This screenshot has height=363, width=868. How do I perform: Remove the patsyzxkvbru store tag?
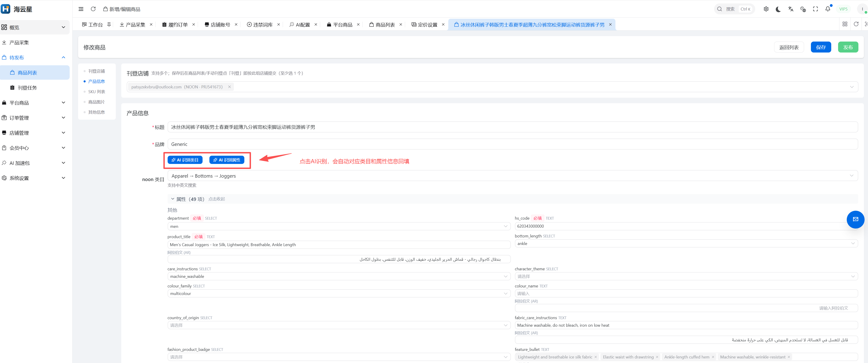pos(230,87)
